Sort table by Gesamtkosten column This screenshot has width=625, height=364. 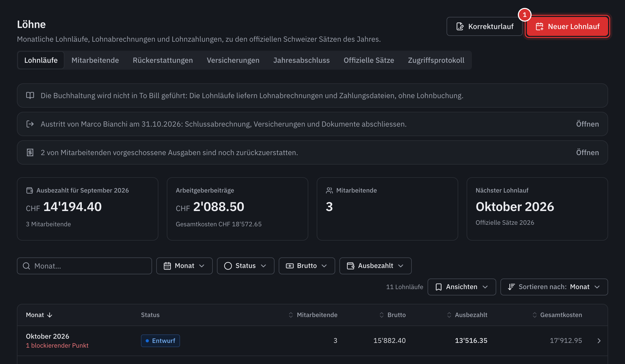(x=557, y=315)
